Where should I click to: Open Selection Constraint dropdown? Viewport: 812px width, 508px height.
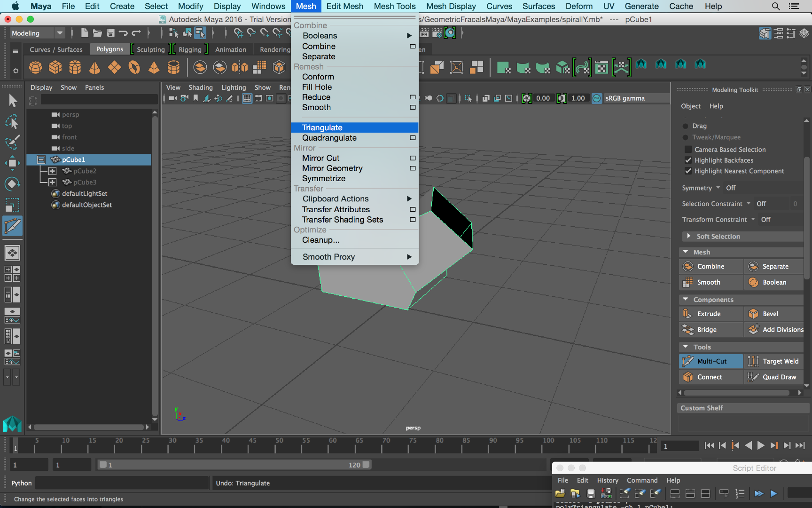(748, 204)
